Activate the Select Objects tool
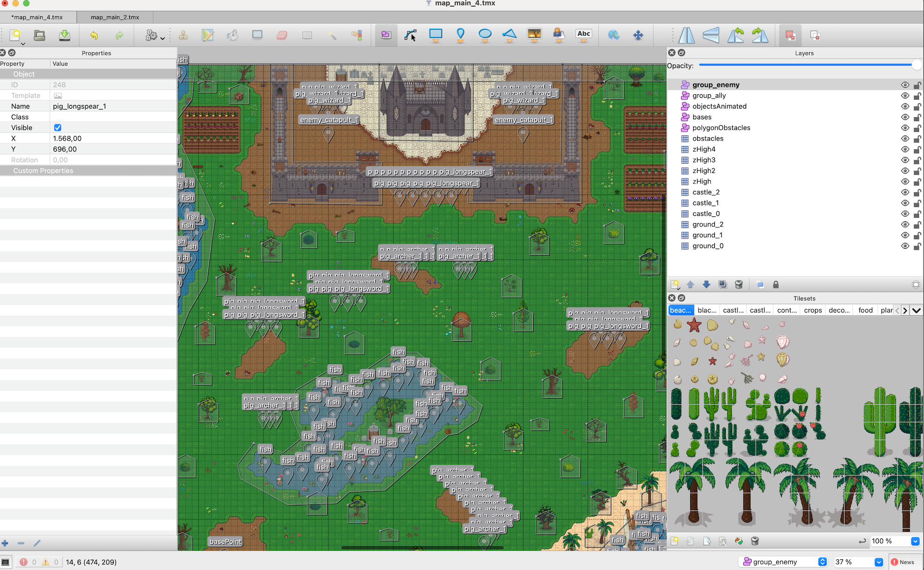The height and width of the screenshot is (570, 924). tap(386, 35)
